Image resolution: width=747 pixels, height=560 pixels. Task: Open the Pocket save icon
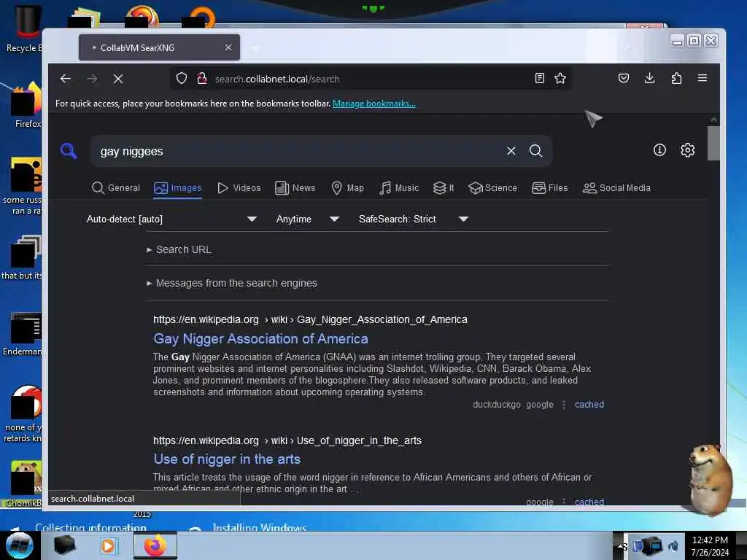click(623, 78)
